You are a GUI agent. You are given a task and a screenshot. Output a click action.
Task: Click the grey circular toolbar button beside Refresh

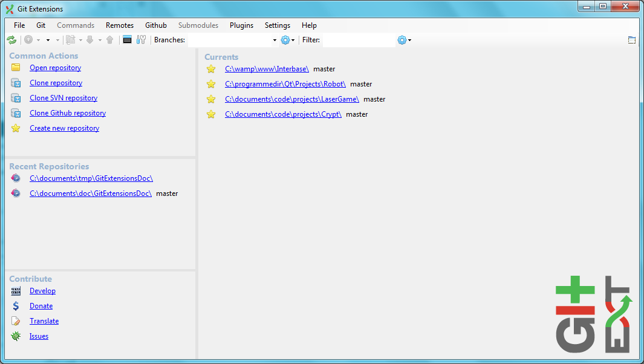point(28,40)
